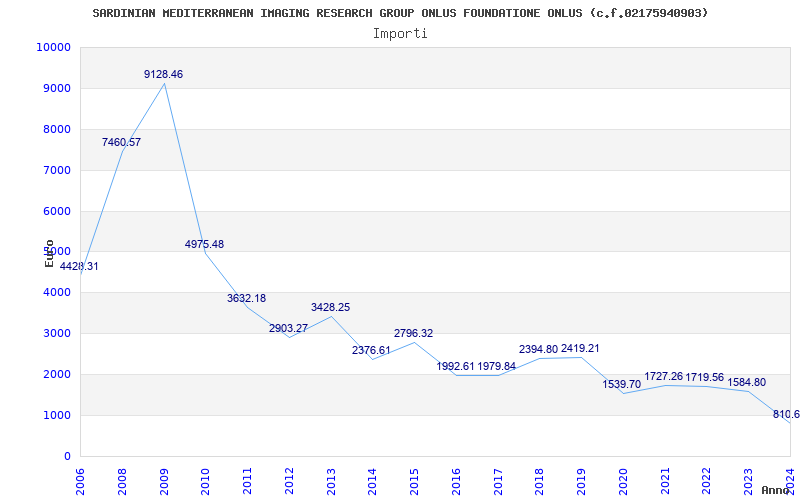Click the data label 1992.61
Screen dimensions: 800x500
456,366
